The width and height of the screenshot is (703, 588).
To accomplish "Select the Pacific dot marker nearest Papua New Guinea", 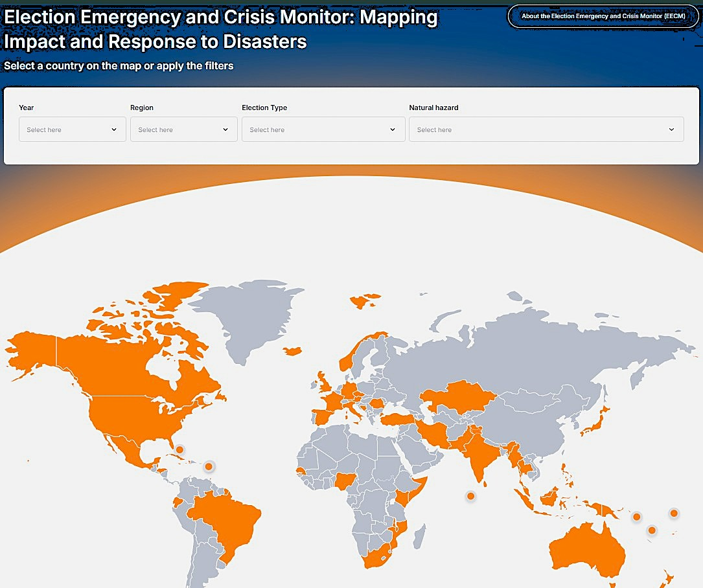I will click(637, 517).
